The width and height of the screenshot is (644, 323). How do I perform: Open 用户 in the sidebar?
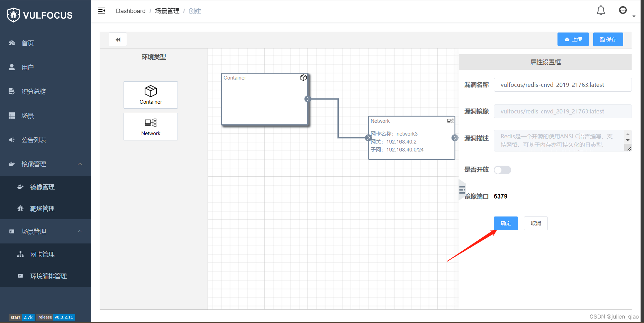(x=45, y=67)
